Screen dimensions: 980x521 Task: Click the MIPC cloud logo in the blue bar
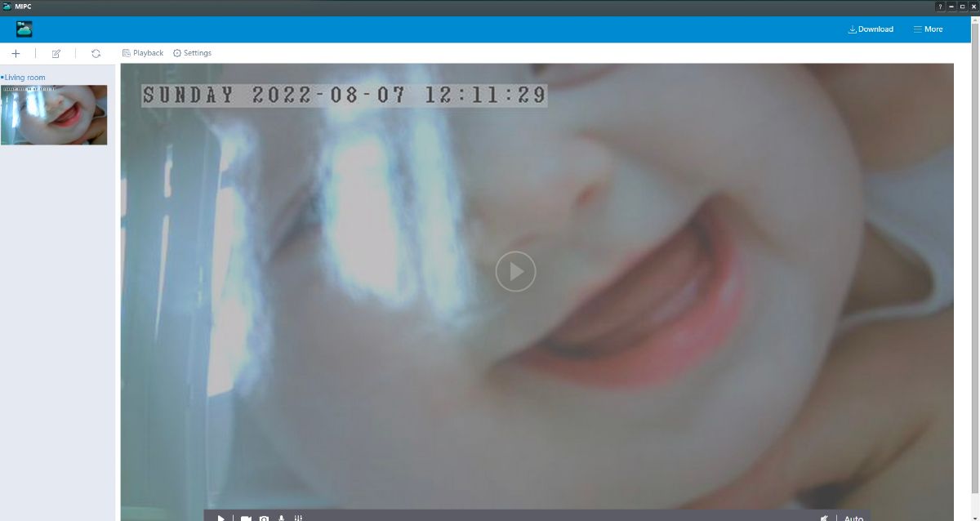24,29
